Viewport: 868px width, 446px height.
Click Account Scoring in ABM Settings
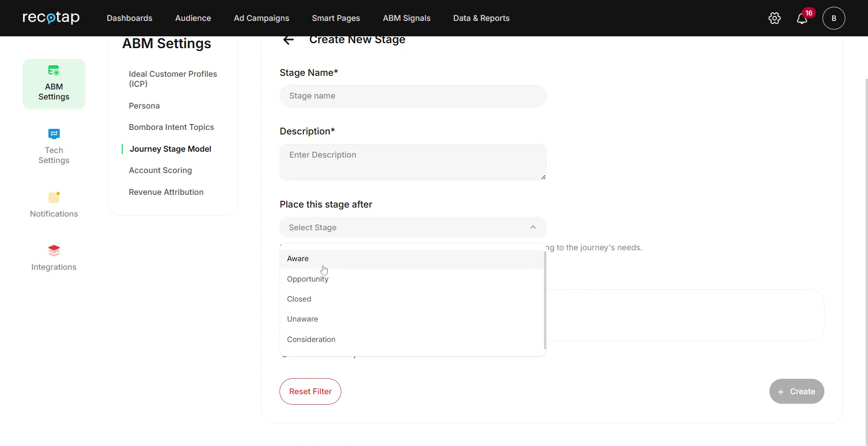pos(160,170)
